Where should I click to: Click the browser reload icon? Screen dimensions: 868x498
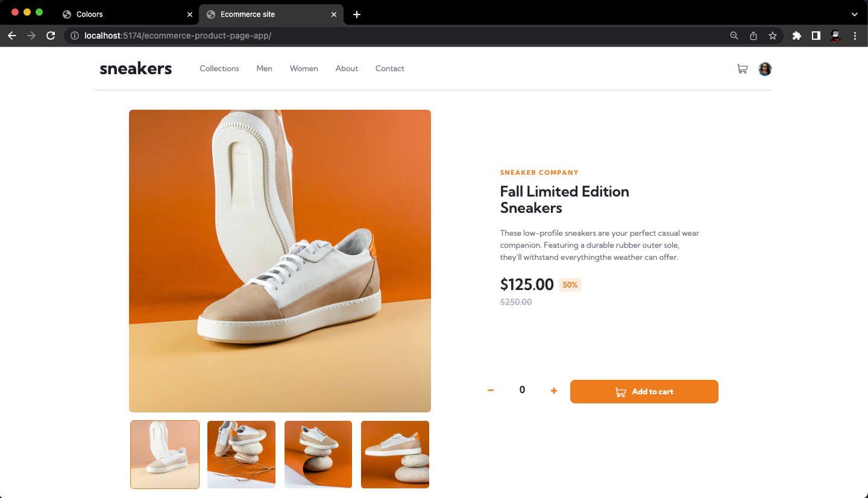pyautogui.click(x=51, y=36)
